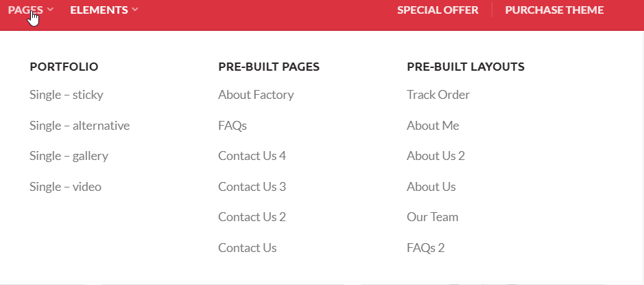
Task: Go to Single – gallery page
Action: (69, 156)
